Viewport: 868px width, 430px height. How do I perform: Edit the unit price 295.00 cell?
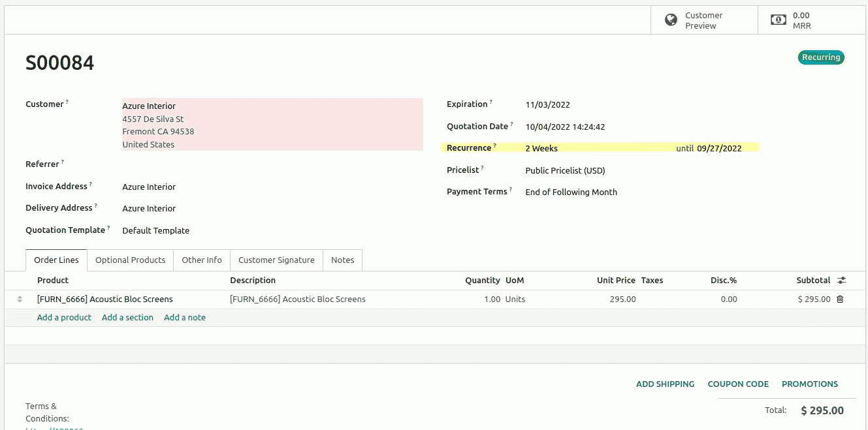[x=622, y=299]
